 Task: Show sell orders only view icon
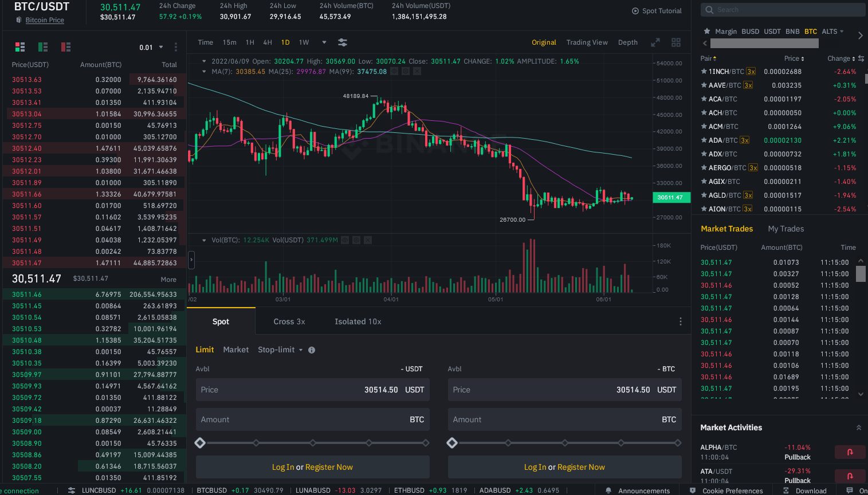tap(66, 47)
